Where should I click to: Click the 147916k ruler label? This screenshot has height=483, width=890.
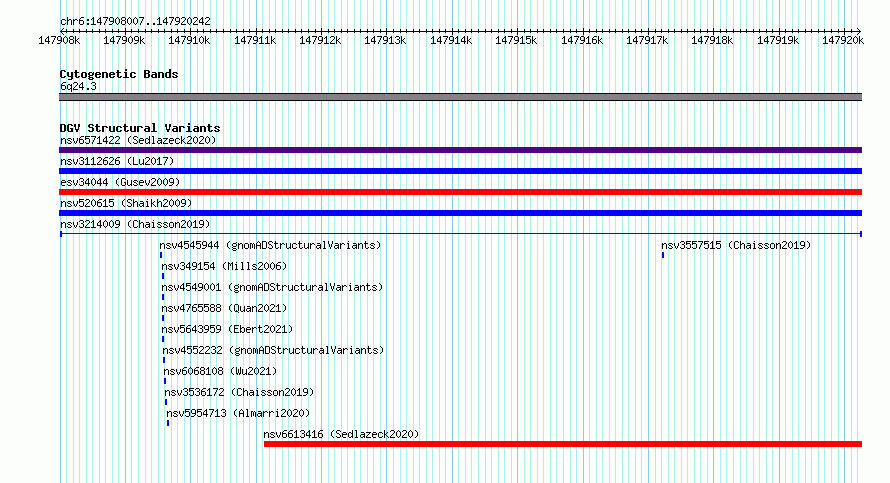pyautogui.click(x=582, y=40)
